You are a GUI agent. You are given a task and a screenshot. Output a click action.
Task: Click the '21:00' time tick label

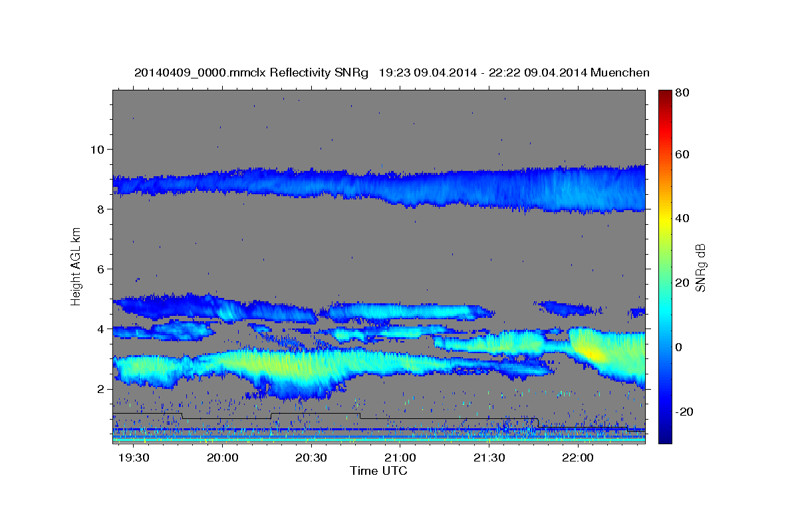[x=401, y=458]
